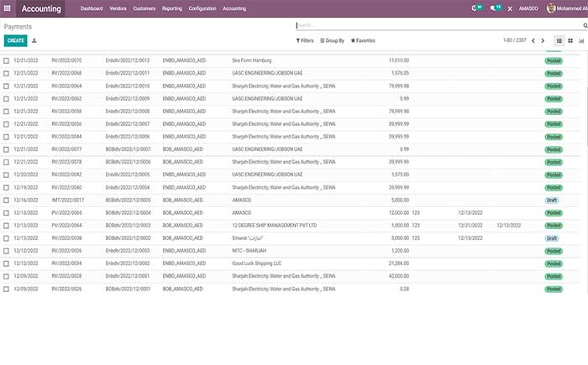Open the Group By dropdown
Viewport: 588px width, 365px height.
(x=333, y=40)
